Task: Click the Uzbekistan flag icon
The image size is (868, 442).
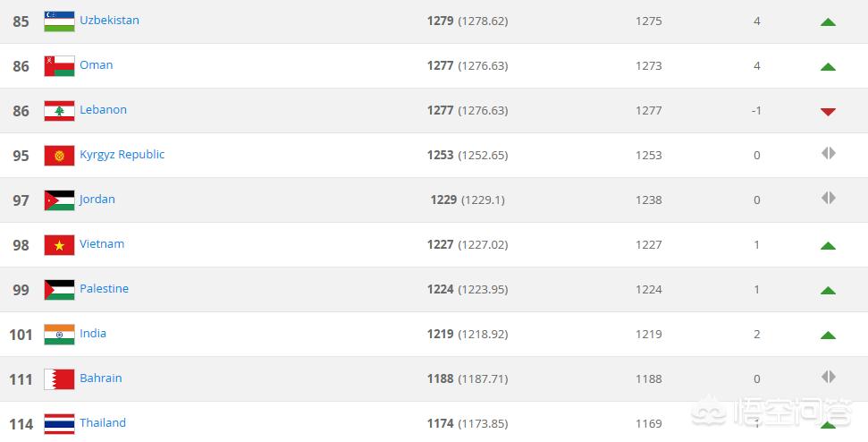Action: click(59, 21)
